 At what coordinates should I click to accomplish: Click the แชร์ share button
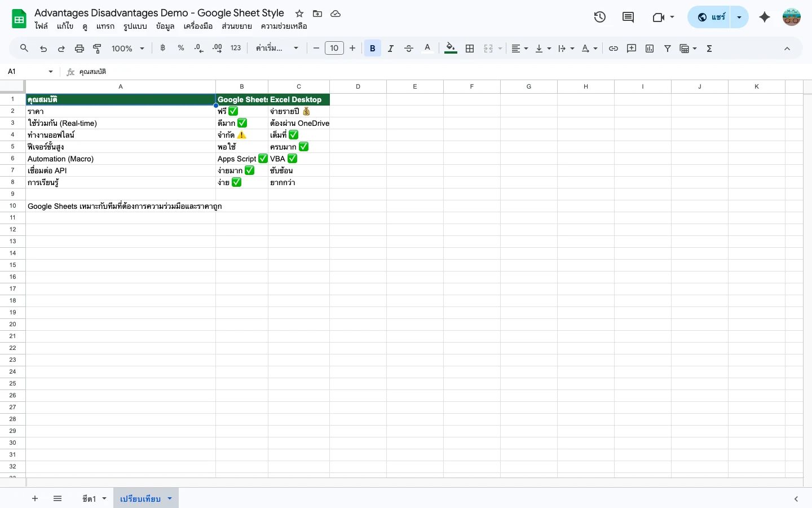pos(713,17)
